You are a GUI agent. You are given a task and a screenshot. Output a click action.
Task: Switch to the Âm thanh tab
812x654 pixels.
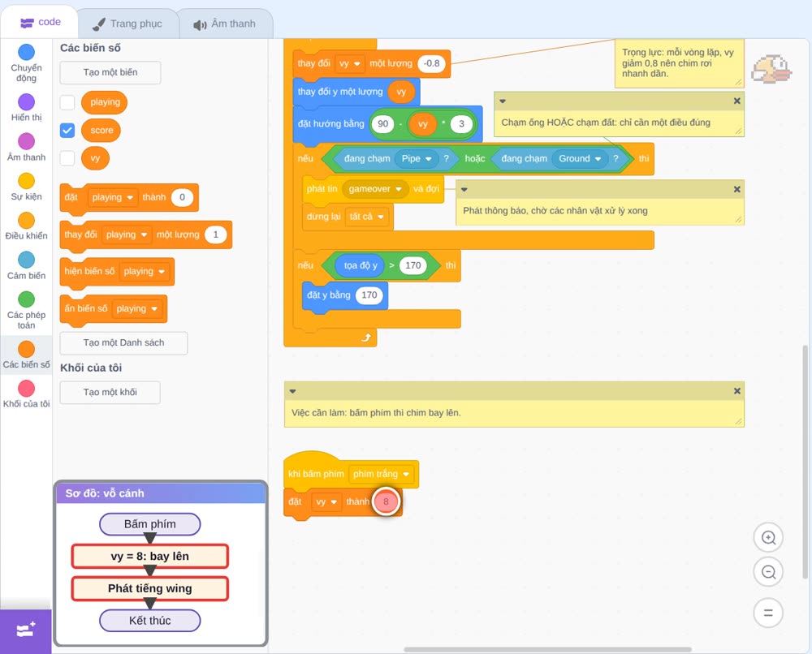click(225, 24)
